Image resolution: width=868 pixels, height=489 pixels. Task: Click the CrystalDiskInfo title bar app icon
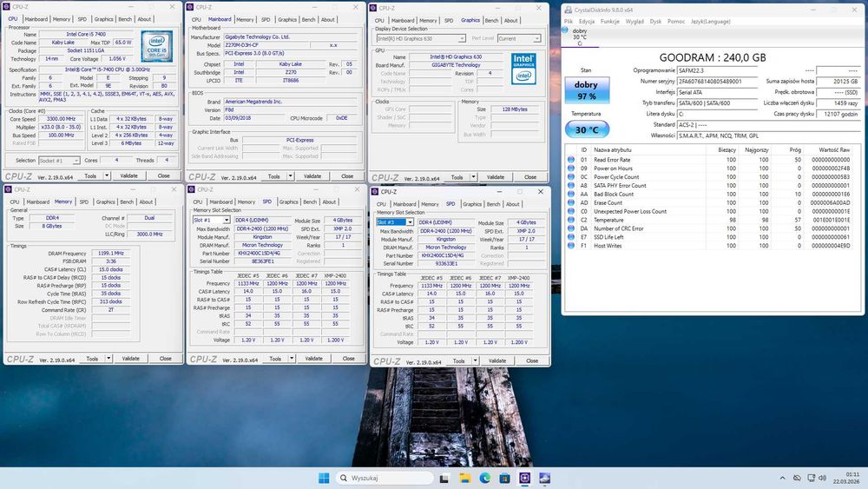click(x=568, y=10)
